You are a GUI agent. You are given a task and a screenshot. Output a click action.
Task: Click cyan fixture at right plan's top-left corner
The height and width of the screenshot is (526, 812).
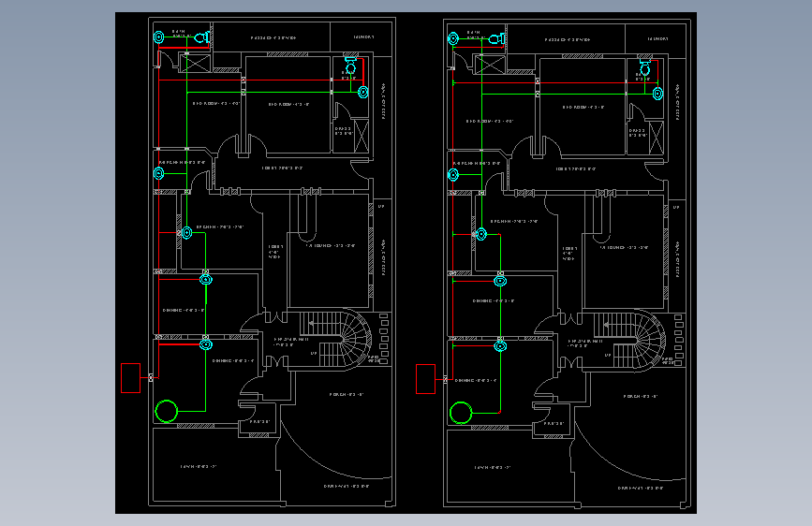(x=453, y=38)
